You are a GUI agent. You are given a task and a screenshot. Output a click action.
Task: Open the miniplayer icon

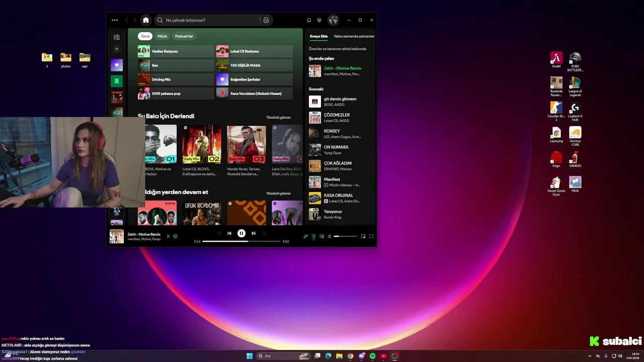(x=363, y=236)
